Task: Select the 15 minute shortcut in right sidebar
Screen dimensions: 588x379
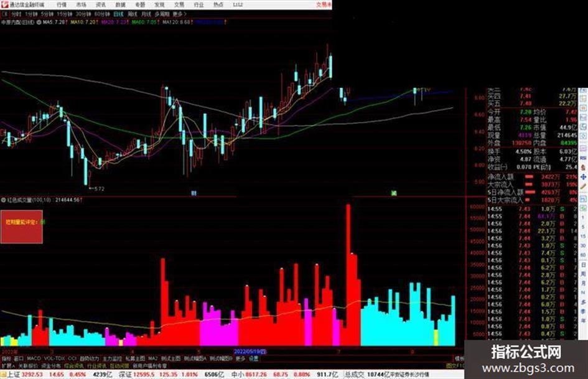Action: (583, 236)
